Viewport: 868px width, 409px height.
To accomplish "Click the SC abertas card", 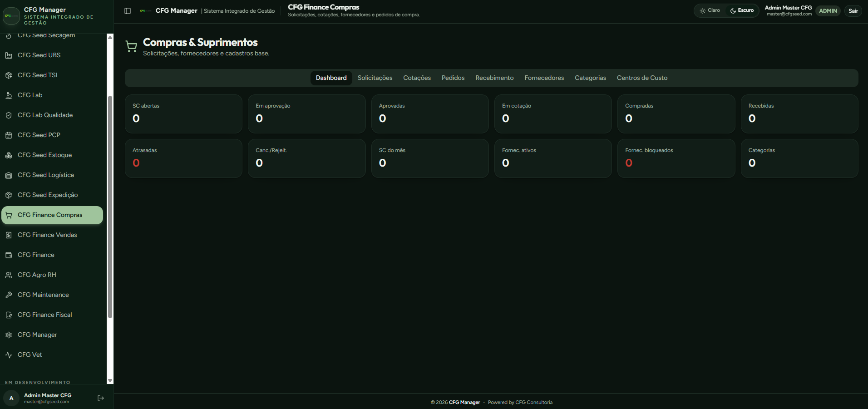I will pyautogui.click(x=183, y=114).
